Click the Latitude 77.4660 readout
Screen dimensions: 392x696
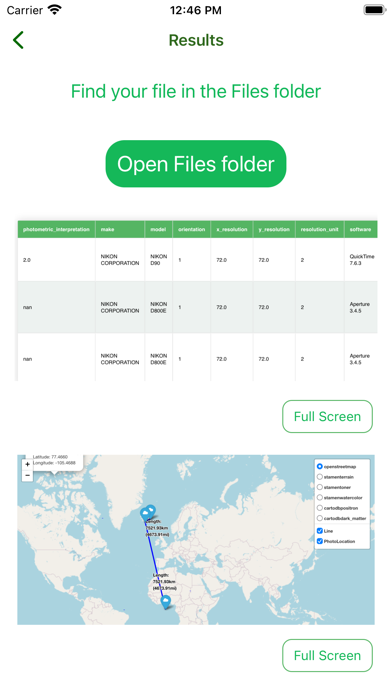50,457
